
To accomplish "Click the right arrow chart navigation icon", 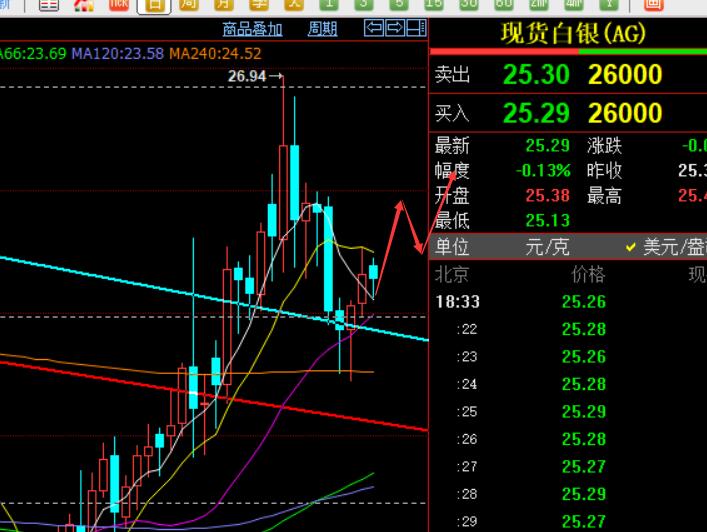I will [x=395, y=28].
